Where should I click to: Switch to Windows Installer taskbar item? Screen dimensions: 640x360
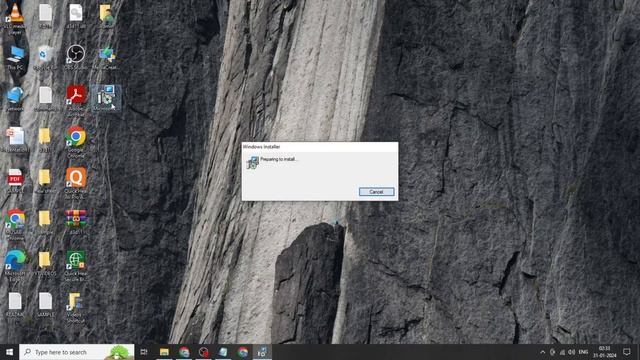262,352
